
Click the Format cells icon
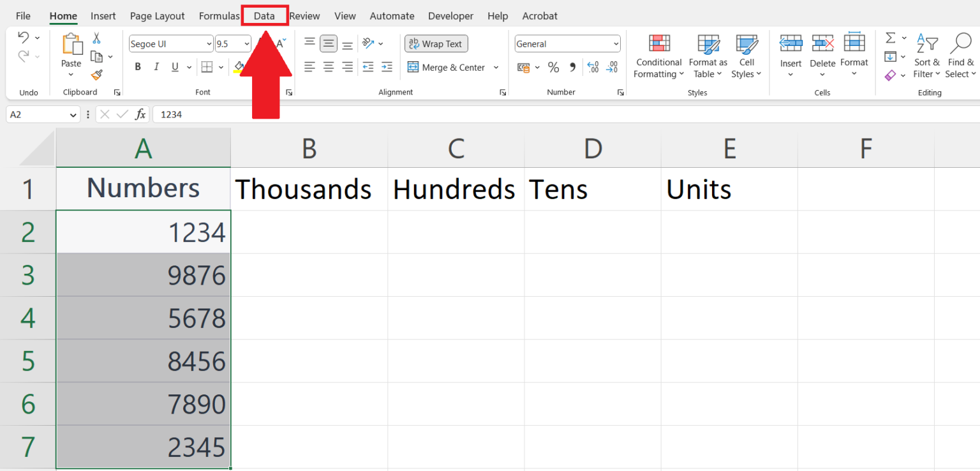click(854, 42)
